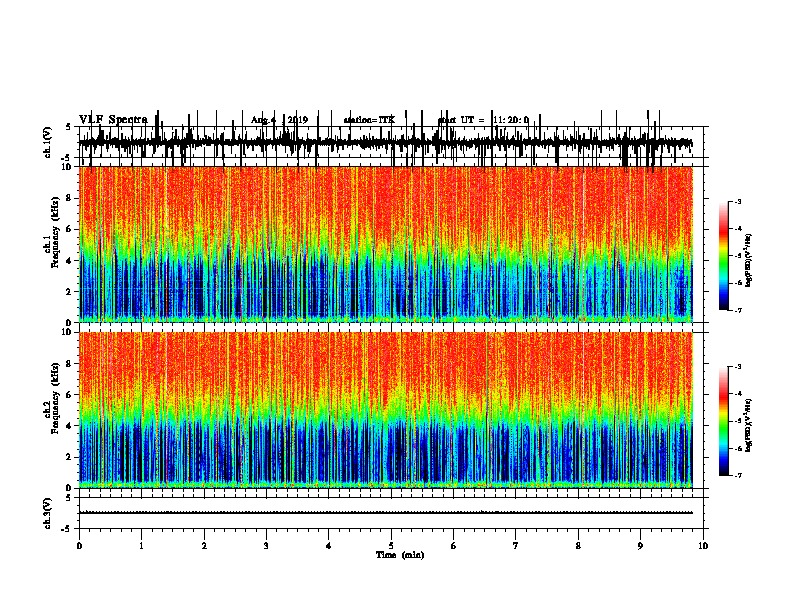Click the log(PSD) label beside ch.1 color bar
Image resolution: width=792 pixels, height=612 pixels.
749,260
